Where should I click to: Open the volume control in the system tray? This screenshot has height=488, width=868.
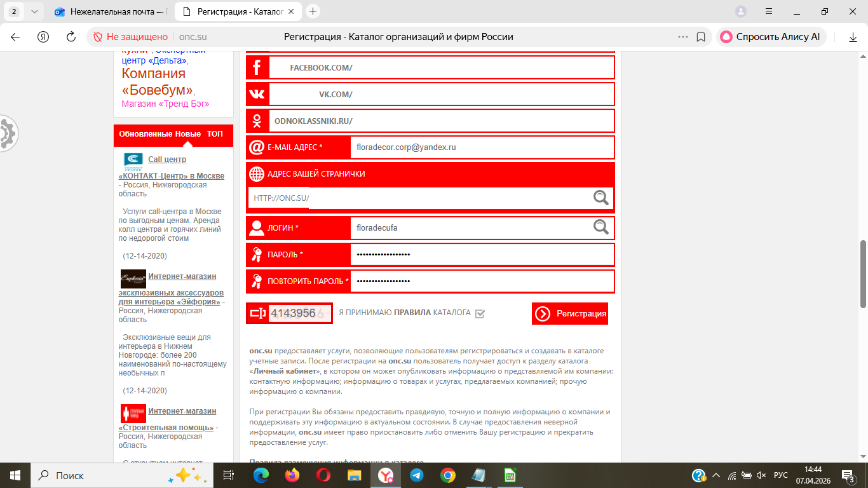point(762,475)
